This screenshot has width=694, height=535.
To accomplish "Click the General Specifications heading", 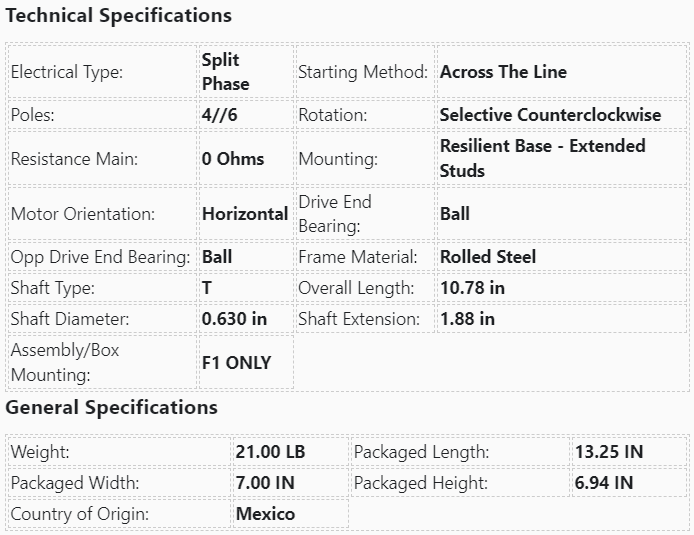I will [x=112, y=408].
